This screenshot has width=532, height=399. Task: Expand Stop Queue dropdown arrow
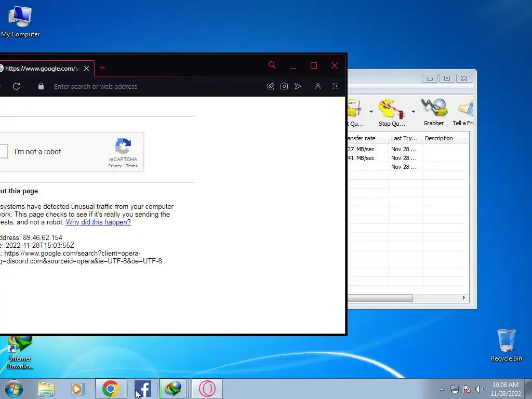pos(413,111)
